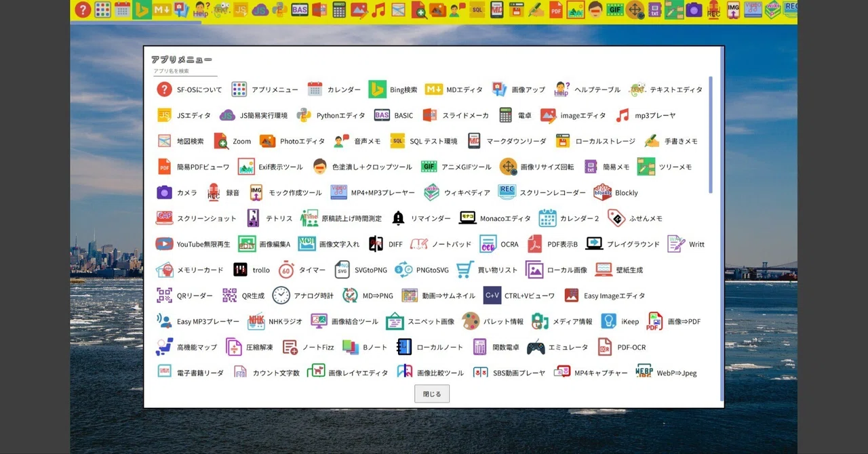Screen dimensions: 868x454
Task: Launch the Zoom app entry
Action: click(x=232, y=141)
